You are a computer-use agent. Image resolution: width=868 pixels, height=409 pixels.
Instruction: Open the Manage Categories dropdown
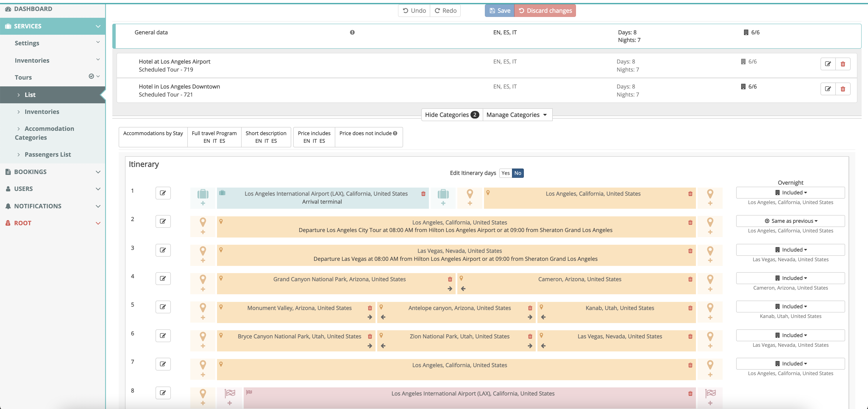[517, 115]
